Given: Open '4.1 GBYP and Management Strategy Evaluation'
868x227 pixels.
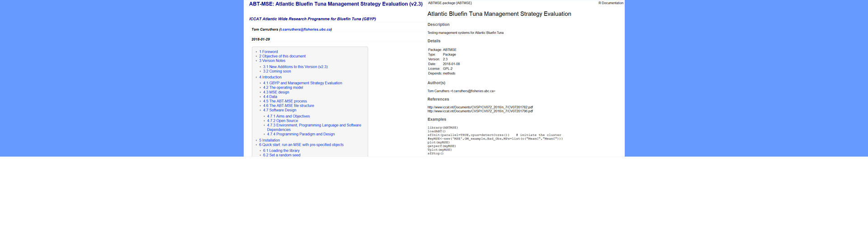Looking at the screenshot, I should [302, 83].
